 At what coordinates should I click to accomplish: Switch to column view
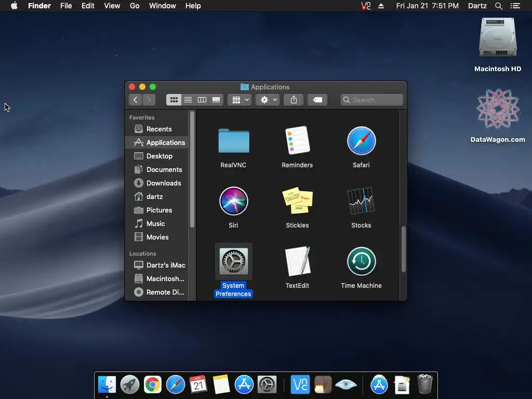[202, 100]
